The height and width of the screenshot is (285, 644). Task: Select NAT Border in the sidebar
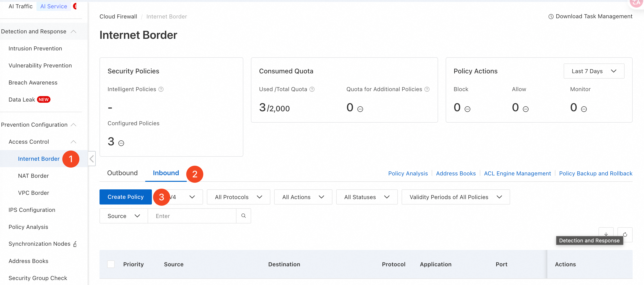(33, 176)
